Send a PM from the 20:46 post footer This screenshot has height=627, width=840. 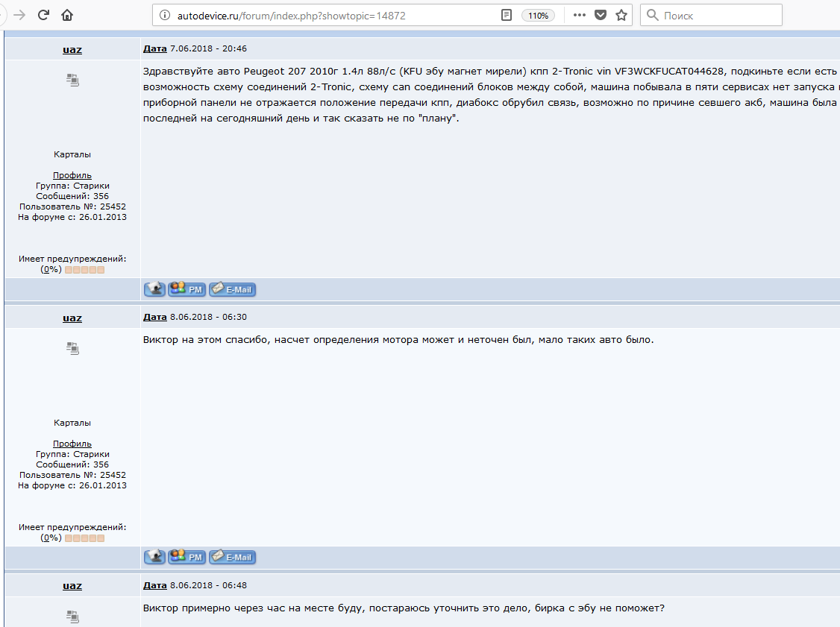pos(187,289)
